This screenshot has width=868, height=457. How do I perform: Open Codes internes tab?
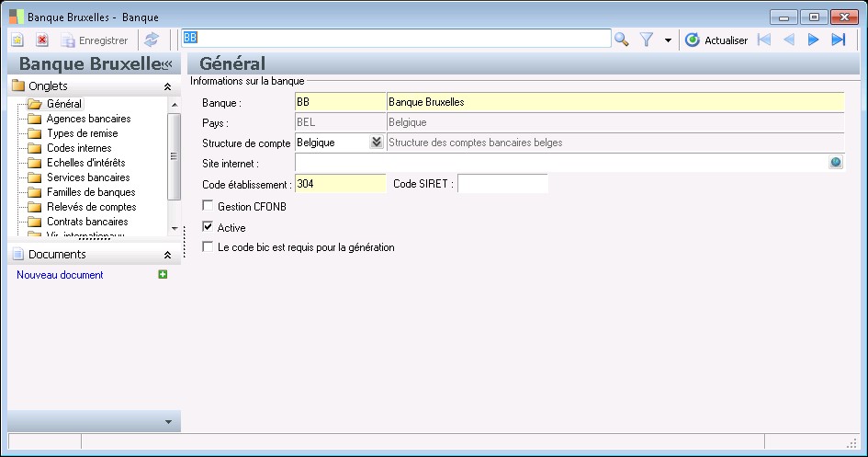coord(79,148)
